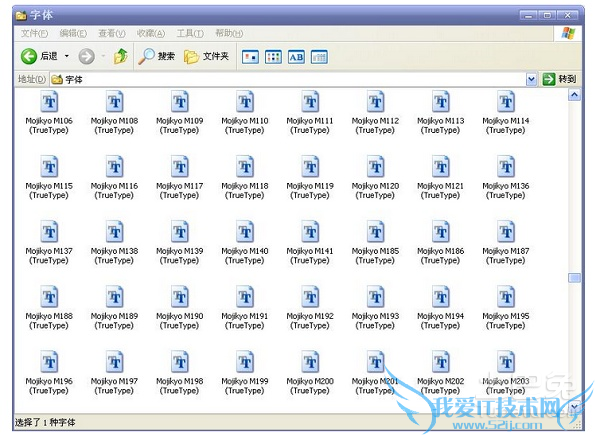Select the Mojikyo M188 font file
This screenshot has width=600, height=440.
(49, 308)
